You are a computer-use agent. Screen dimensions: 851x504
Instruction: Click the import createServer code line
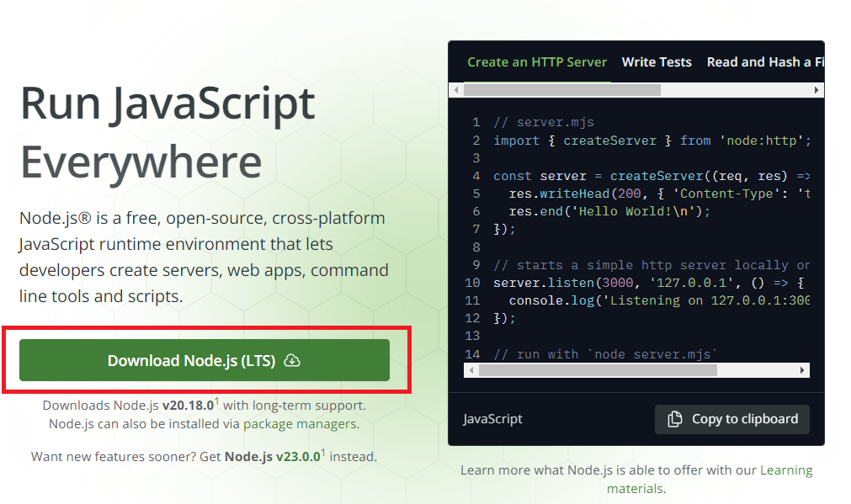tap(652, 141)
